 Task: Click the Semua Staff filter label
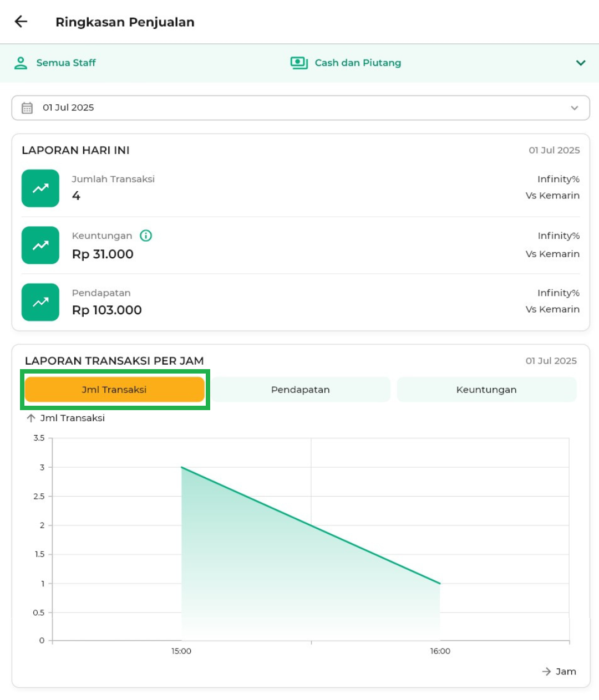click(66, 63)
